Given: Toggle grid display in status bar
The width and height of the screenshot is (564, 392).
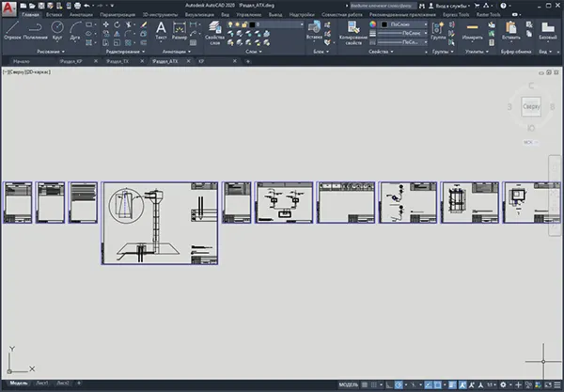Looking at the screenshot, I should 365,384.
